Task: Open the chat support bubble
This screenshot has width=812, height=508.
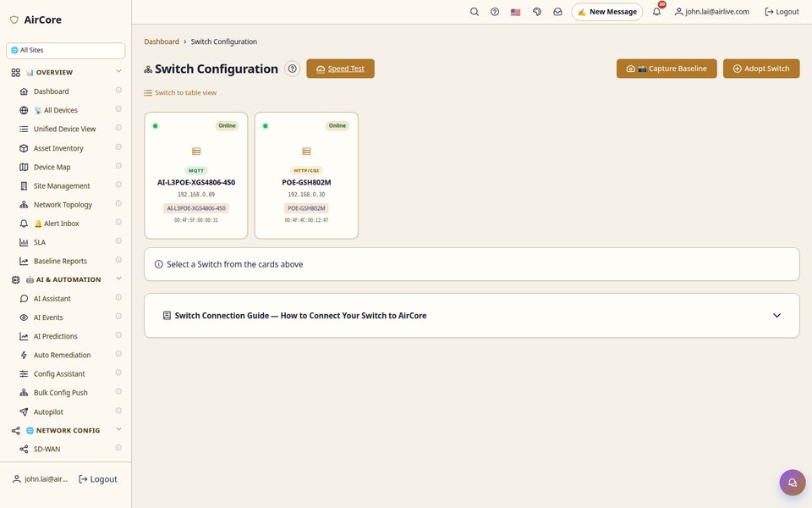Action: click(793, 483)
